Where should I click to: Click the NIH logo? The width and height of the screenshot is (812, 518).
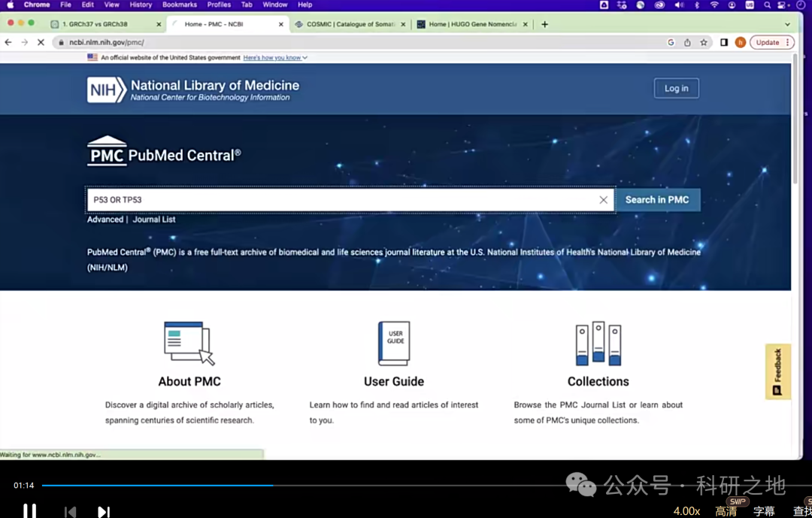pyautogui.click(x=106, y=89)
